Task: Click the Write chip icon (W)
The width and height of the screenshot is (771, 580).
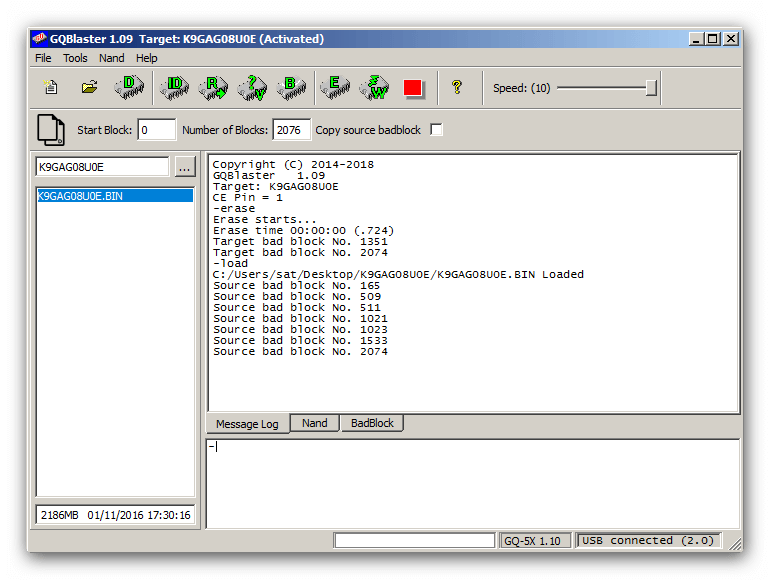Action: tap(375, 88)
